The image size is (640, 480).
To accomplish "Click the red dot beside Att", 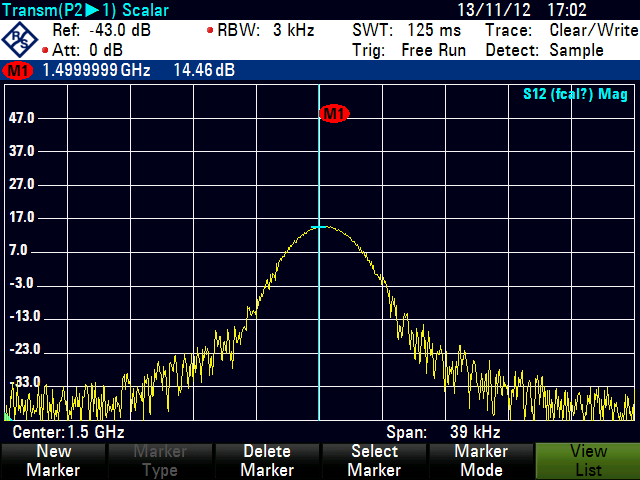I will pyautogui.click(x=45, y=50).
